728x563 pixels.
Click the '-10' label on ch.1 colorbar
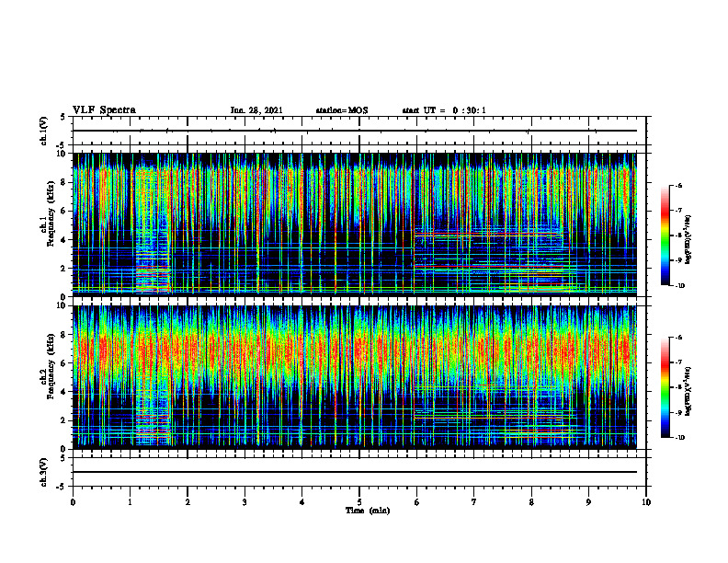tap(680, 286)
